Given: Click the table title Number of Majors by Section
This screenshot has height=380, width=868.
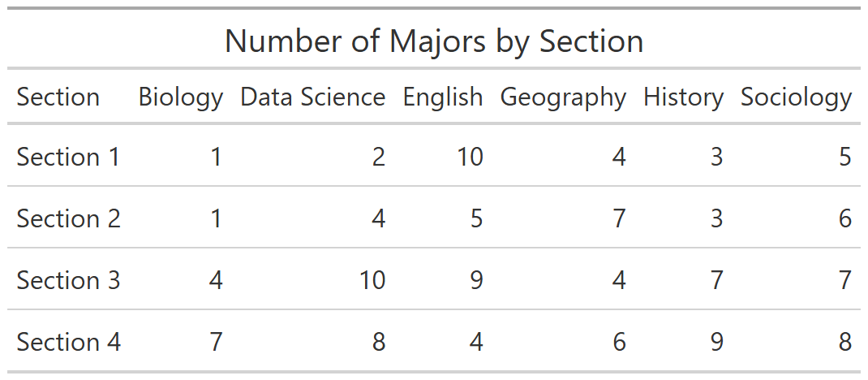Looking at the screenshot, I should point(434,41).
